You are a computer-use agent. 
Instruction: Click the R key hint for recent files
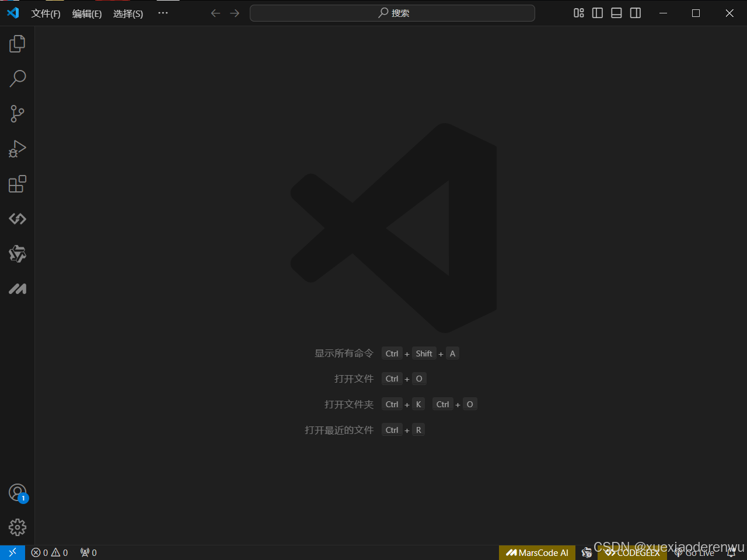pos(418,430)
